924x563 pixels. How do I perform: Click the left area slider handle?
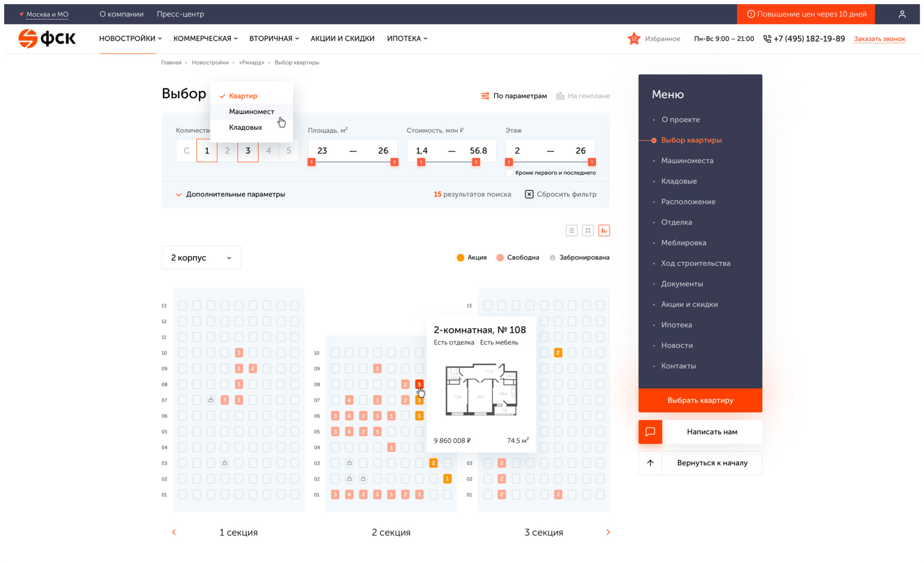click(311, 162)
